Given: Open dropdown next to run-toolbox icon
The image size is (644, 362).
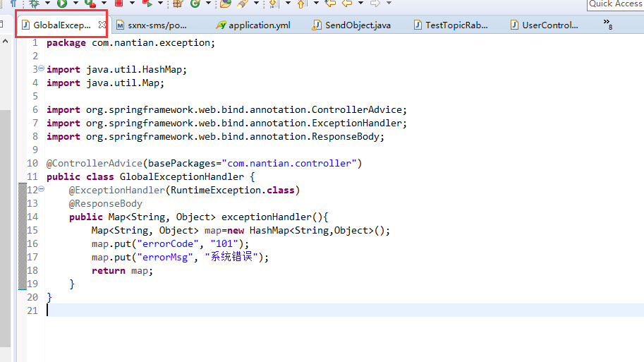Looking at the screenshot, I should click(104, 4).
